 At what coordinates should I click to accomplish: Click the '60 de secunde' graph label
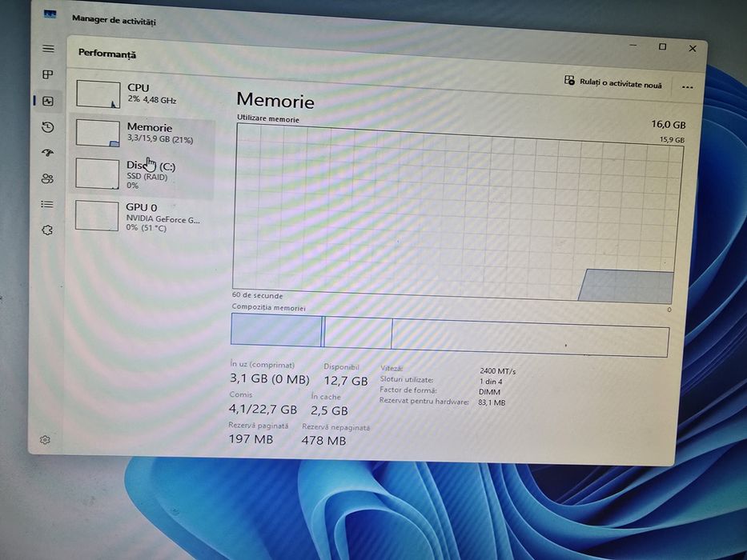[x=257, y=295]
